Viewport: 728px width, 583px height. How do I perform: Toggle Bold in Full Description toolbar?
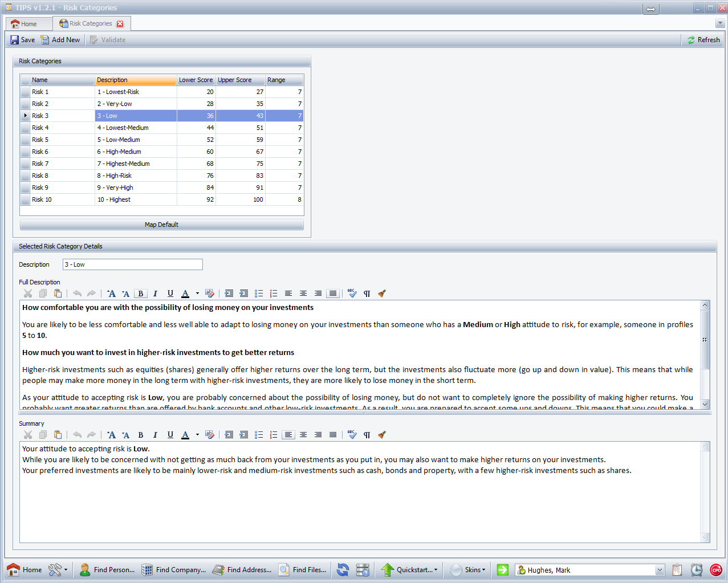click(x=141, y=293)
